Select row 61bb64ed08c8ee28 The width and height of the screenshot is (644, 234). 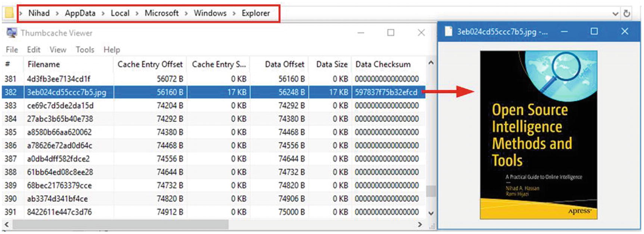[x=214, y=172]
